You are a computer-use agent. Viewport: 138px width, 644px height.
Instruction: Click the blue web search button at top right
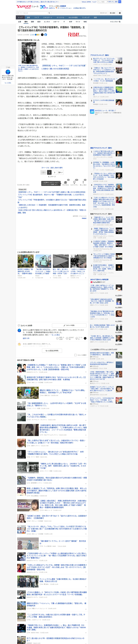tap(120, 2)
